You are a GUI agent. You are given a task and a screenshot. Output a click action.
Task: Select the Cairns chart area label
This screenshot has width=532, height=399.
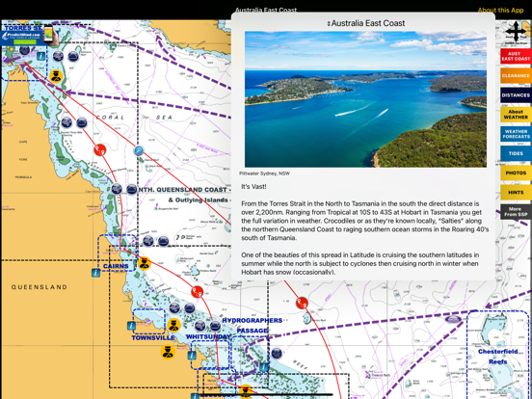click(116, 266)
